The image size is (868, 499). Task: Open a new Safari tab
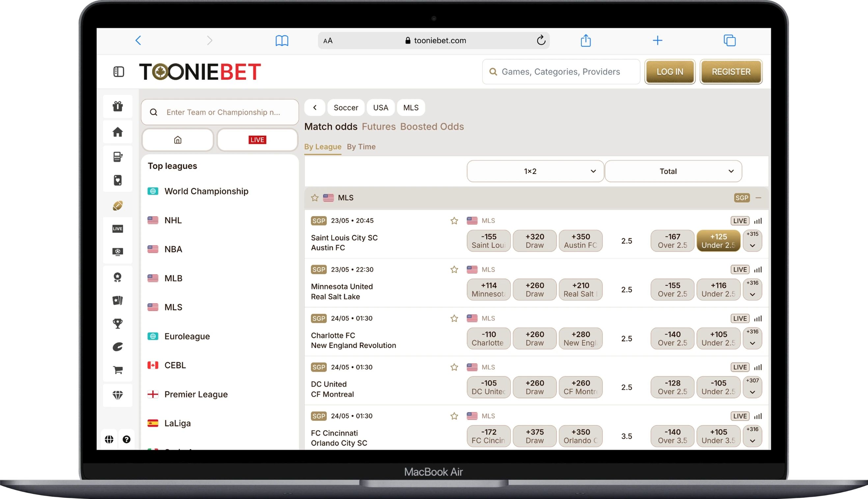point(657,41)
